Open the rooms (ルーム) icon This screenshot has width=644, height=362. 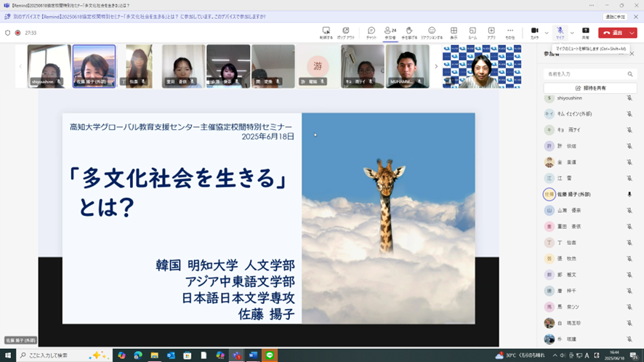pyautogui.click(x=472, y=32)
